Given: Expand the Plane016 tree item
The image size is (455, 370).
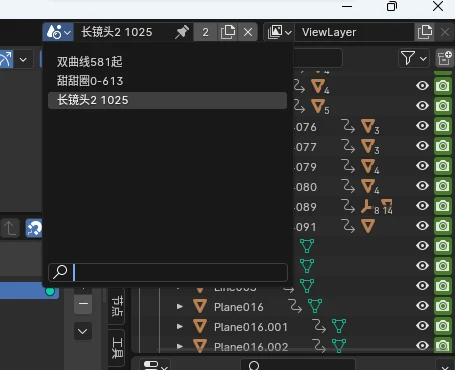Looking at the screenshot, I should point(180,306).
